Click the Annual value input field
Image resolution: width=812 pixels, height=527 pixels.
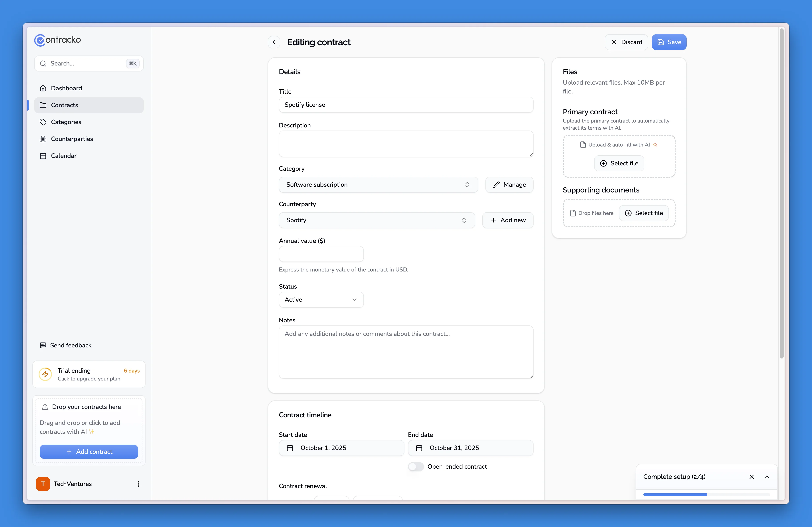pos(321,254)
